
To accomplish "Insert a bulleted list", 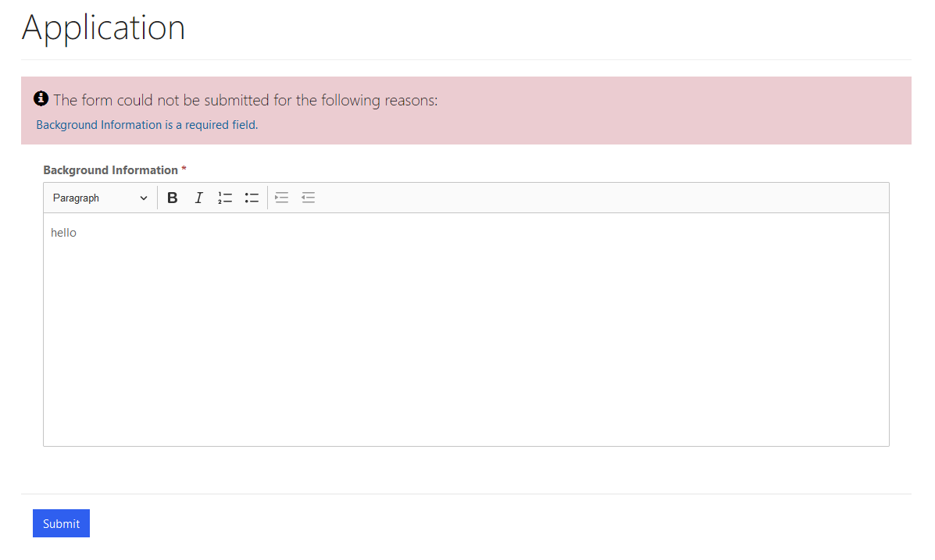I will click(x=252, y=198).
